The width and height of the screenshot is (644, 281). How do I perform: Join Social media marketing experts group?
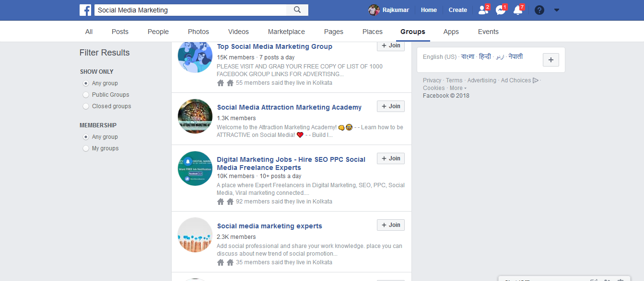[391, 225]
